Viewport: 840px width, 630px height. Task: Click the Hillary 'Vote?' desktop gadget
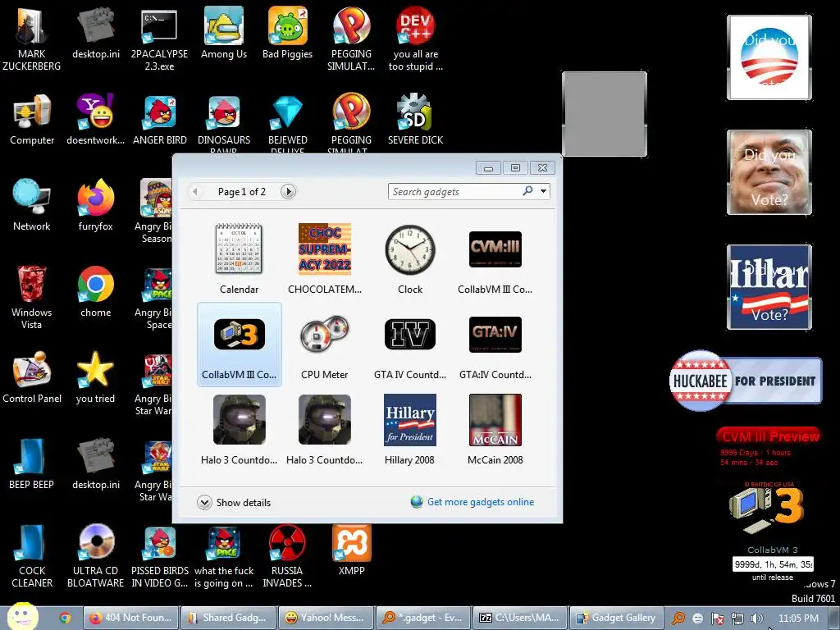[x=769, y=287]
